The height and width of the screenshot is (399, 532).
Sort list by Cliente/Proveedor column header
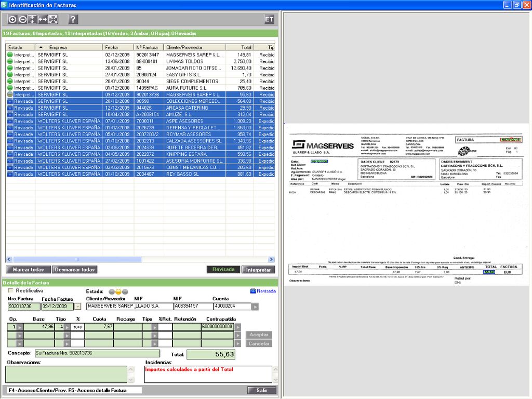(194, 47)
